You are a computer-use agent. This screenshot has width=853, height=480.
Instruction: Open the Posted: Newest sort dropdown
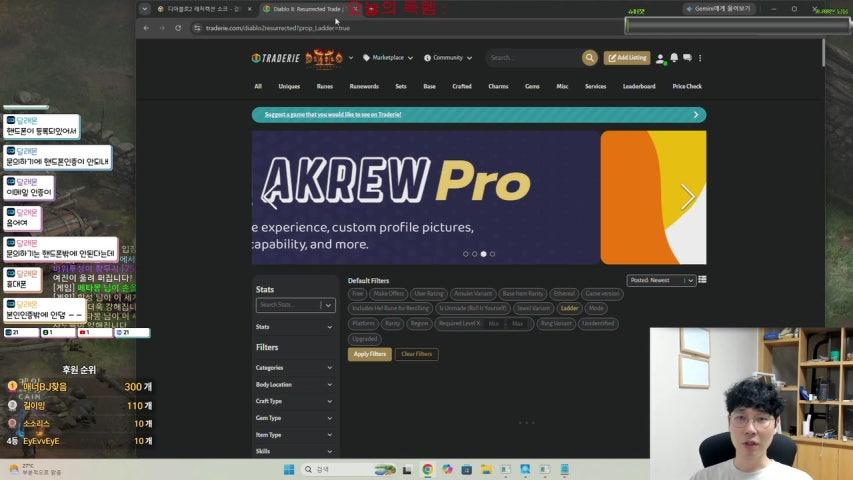pos(661,280)
